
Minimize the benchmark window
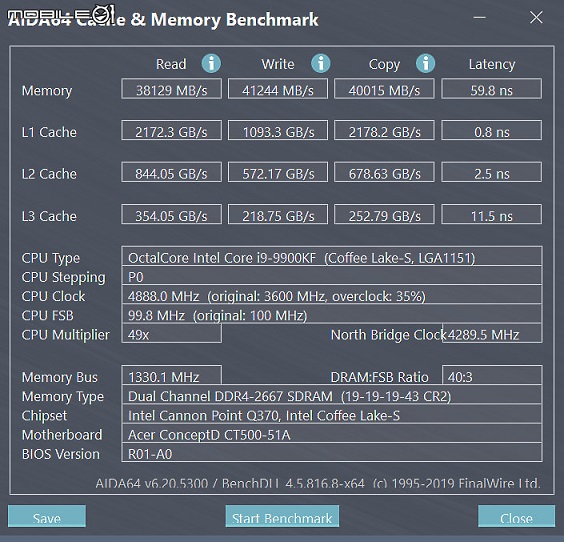pos(479,17)
